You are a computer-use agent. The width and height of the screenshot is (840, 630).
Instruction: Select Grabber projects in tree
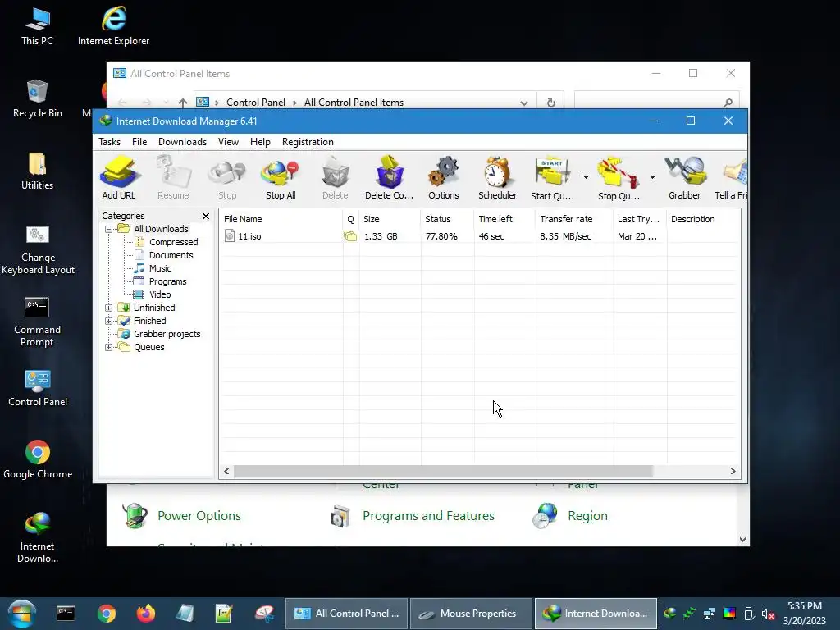167,335
